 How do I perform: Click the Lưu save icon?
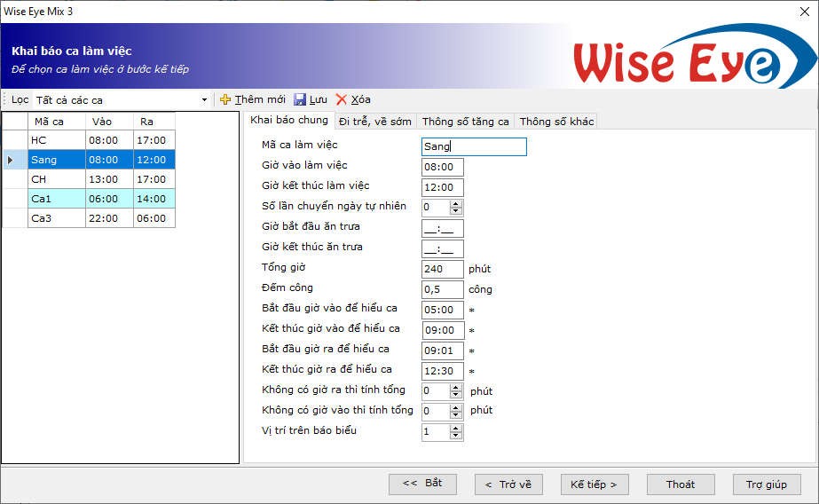pos(300,99)
